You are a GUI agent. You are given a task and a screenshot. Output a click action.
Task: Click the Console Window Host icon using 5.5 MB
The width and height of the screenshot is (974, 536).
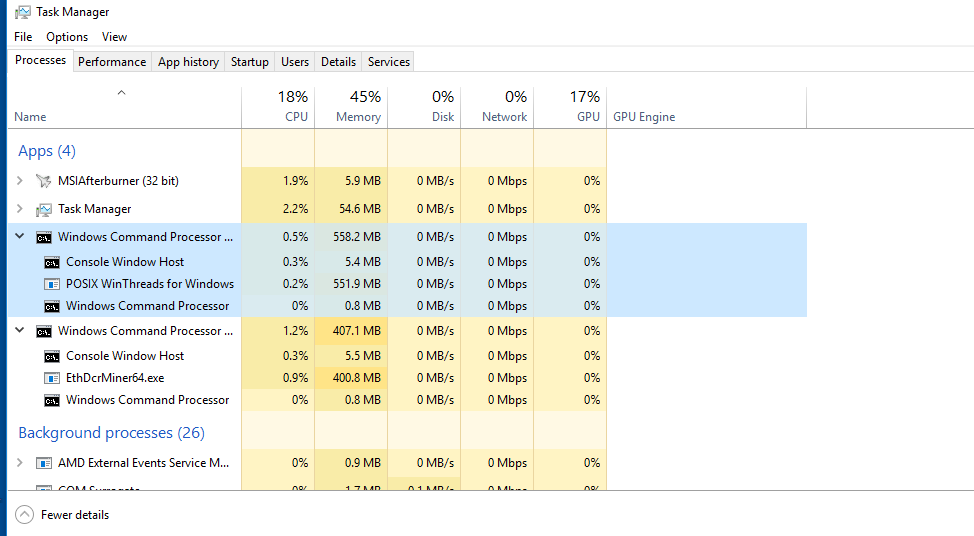52,356
